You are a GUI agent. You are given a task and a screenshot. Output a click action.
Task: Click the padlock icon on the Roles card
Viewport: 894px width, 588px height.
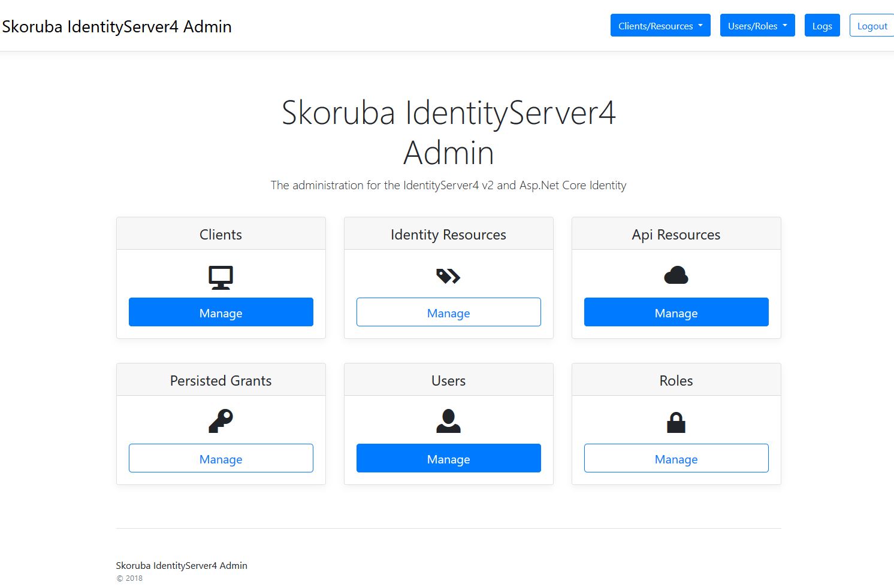[676, 421]
